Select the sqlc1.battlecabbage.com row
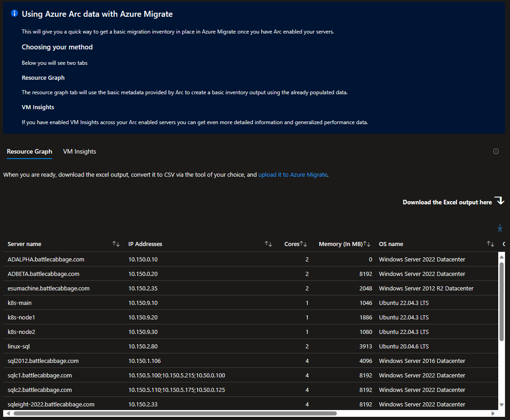This screenshot has width=510, height=420. (250, 375)
